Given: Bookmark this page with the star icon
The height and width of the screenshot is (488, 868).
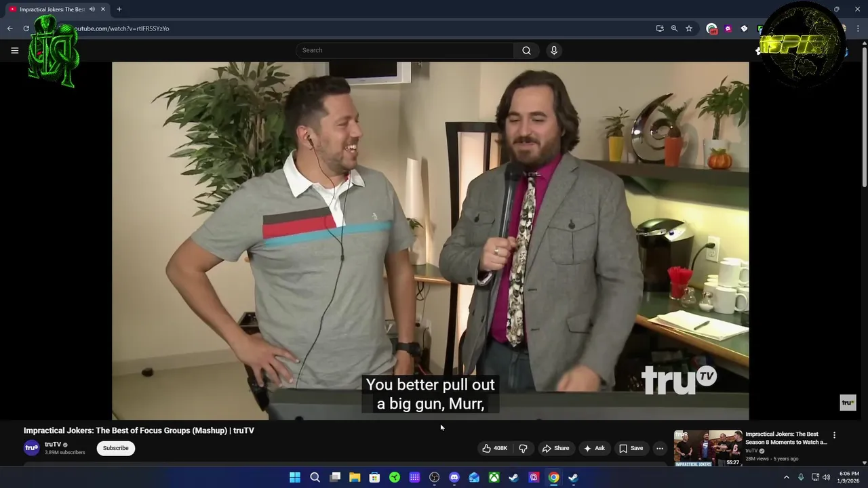Looking at the screenshot, I should coord(689,28).
